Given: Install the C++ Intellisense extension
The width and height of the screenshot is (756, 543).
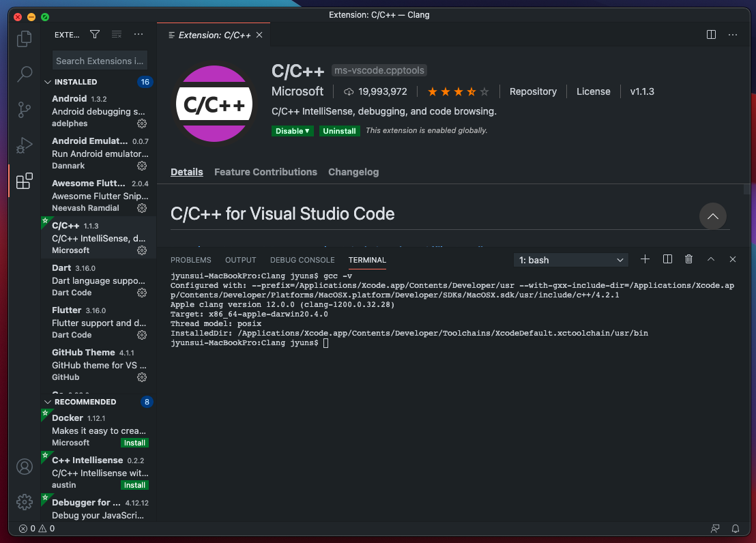Looking at the screenshot, I should [x=134, y=485].
